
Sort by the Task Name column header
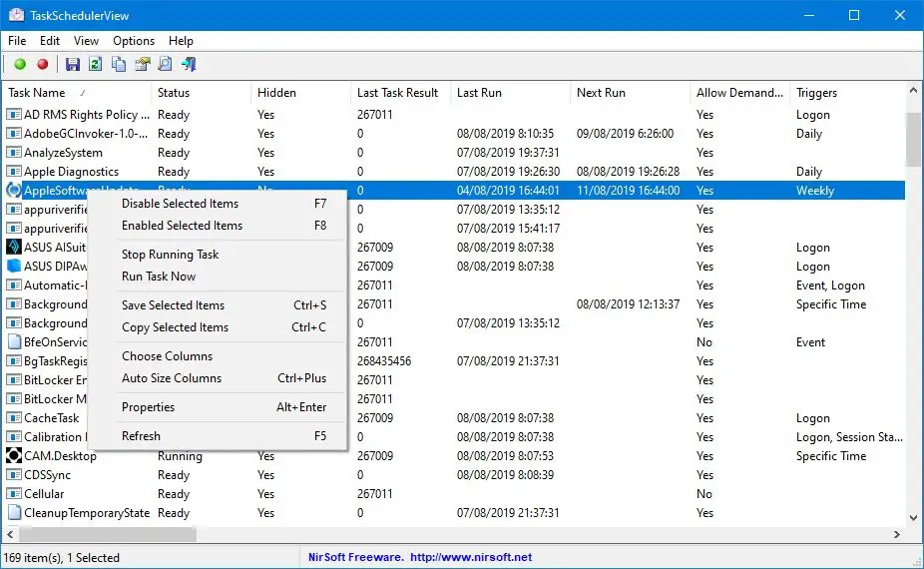coord(37,93)
